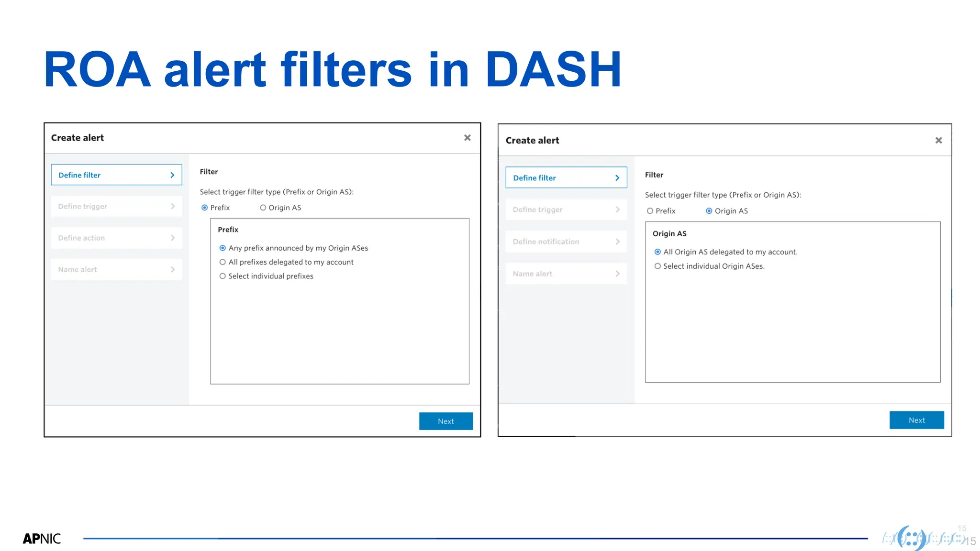Open Name alert step in right dialog
This screenshot has width=980, height=551.
pos(566,274)
